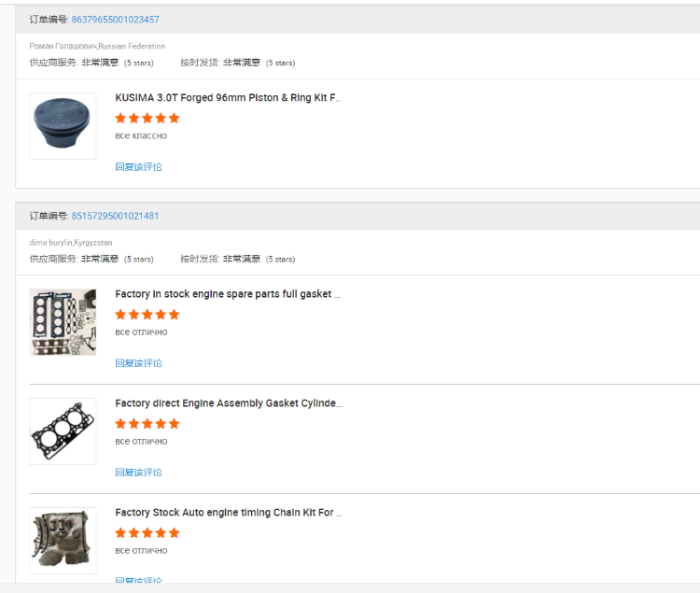Click star rating of full gasket review
This screenshot has height=593, width=700.
147,315
